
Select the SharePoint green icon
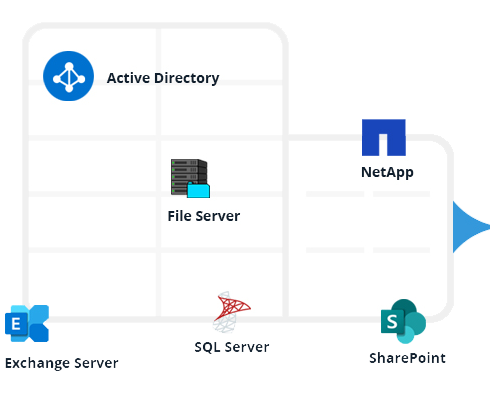(403, 321)
